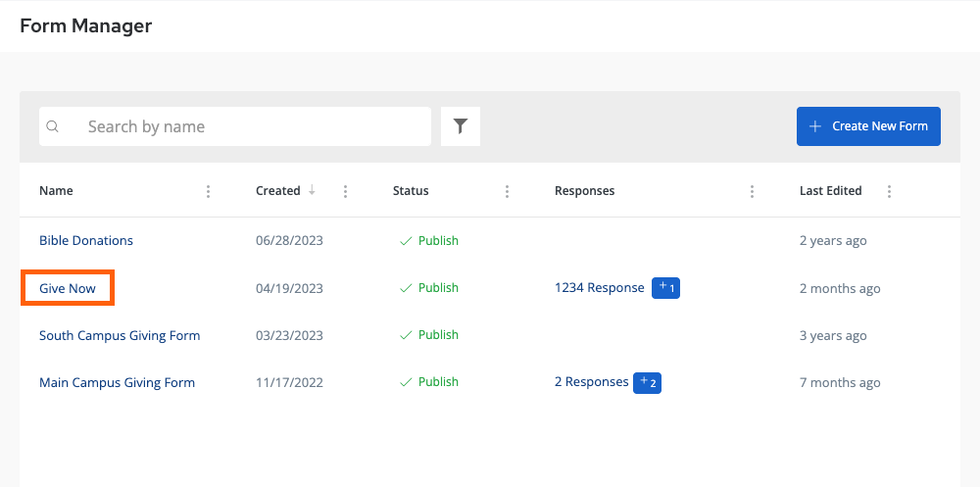Sort by the Name column header
This screenshot has width=980, height=487.
[56, 191]
